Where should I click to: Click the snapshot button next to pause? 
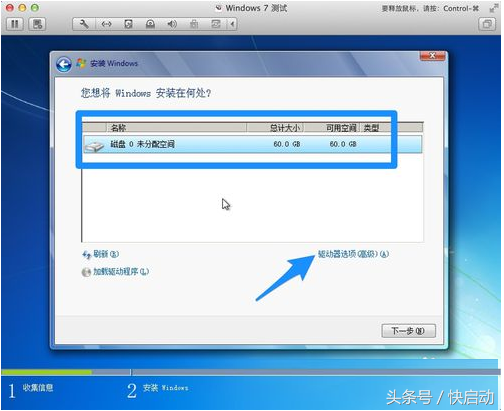tap(37, 24)
